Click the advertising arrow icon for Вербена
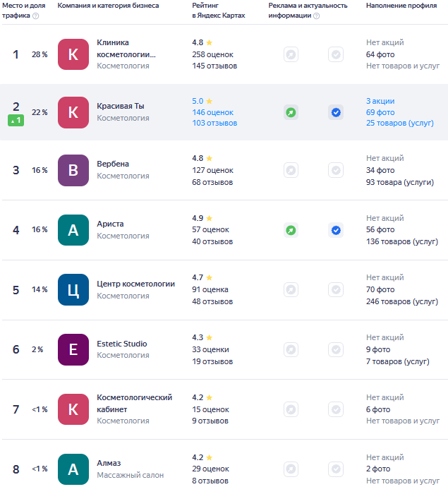This screenshot has width=448, height=494. (x=291, y=171)
